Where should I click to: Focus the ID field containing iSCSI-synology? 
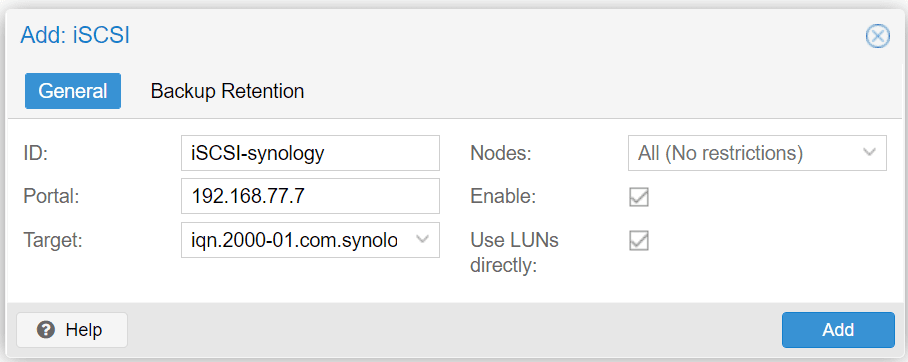coord(310,153)
